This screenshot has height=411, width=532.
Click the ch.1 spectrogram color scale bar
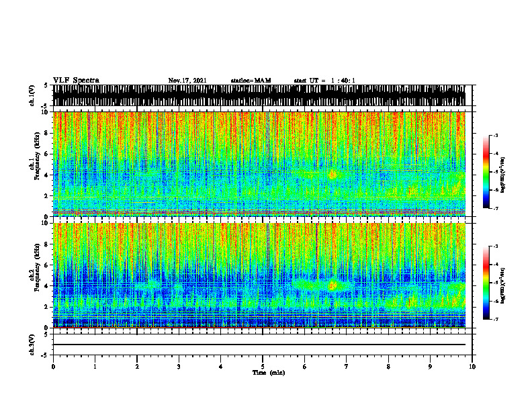486,171
